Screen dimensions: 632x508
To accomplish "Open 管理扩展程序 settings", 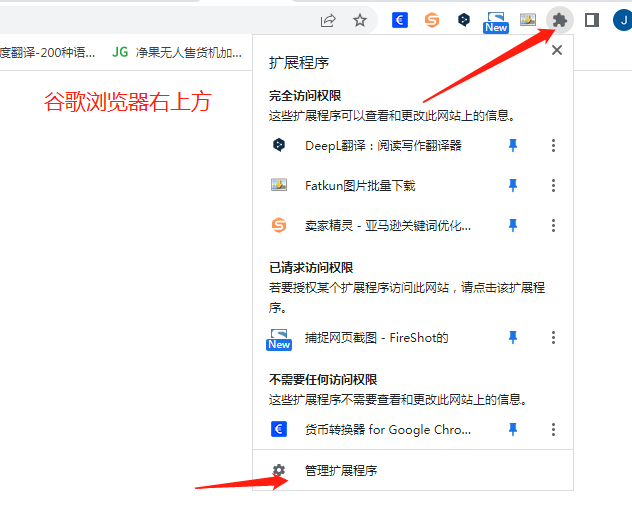I will (340, 470).
